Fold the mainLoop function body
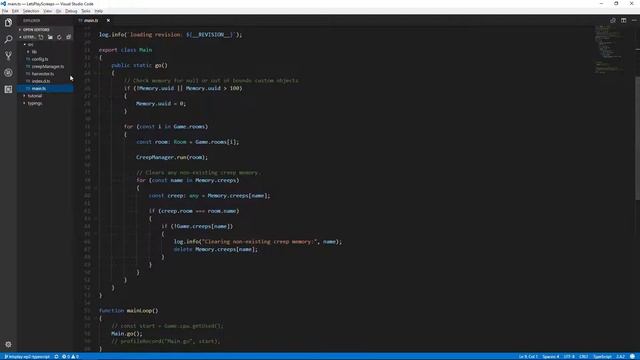The image size is (640, 360). 96,318
